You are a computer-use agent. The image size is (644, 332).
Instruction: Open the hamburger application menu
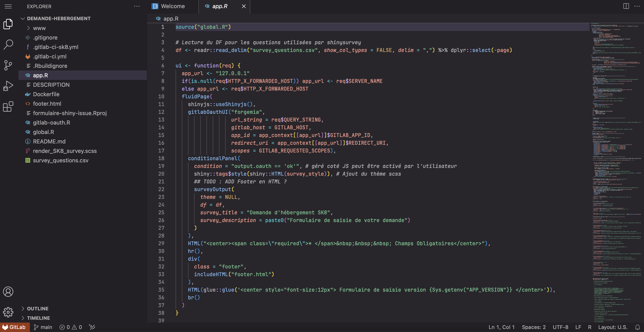pyautogui.click(x=8, y=6)
